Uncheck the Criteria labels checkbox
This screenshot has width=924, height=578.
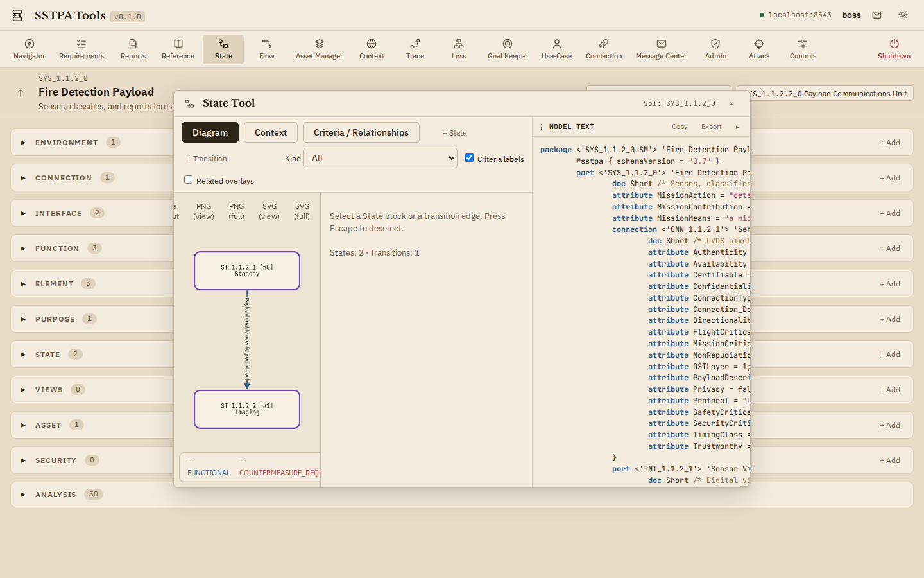[469, 158]
